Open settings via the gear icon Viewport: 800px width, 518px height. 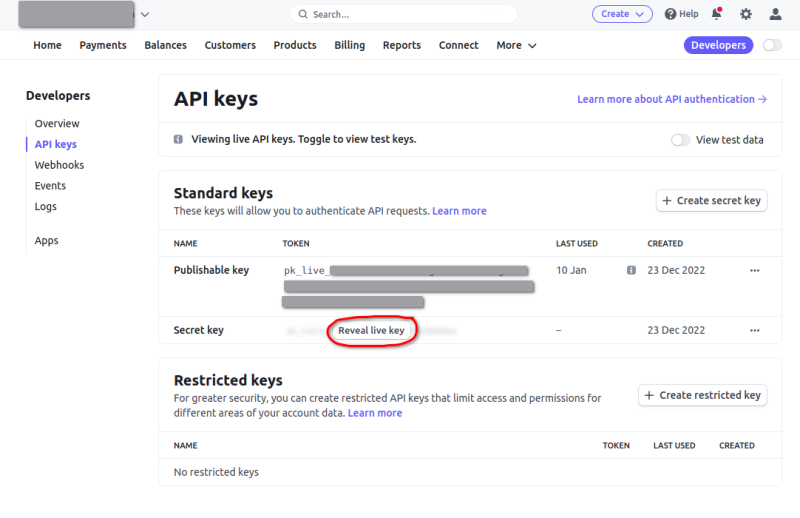point(745,14)
